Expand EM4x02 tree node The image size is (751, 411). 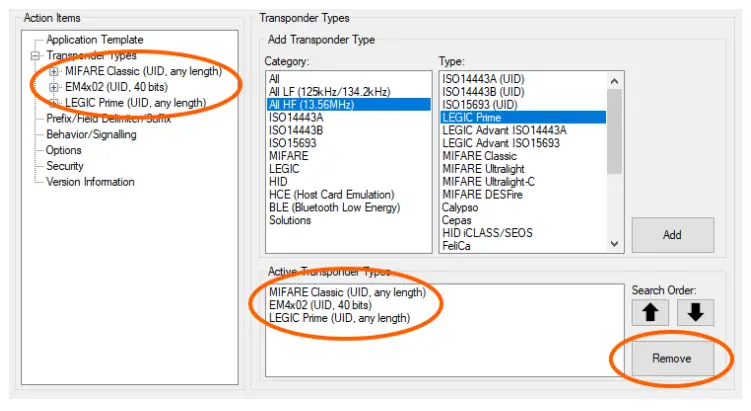(x=54, y=87)
